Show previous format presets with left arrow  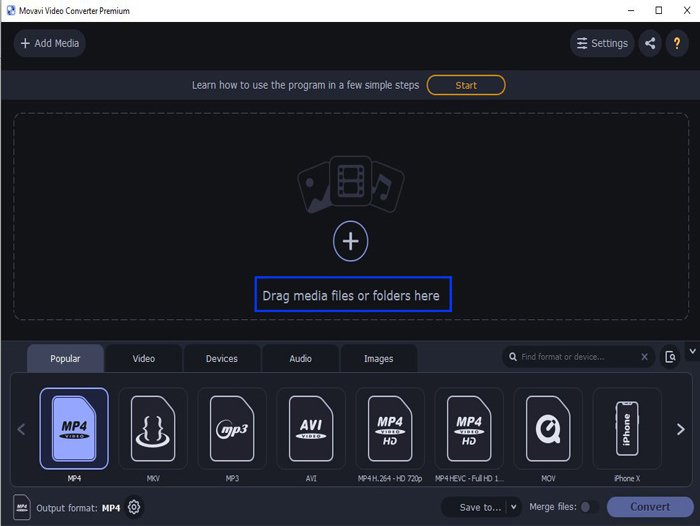click(x=21, y=430)
